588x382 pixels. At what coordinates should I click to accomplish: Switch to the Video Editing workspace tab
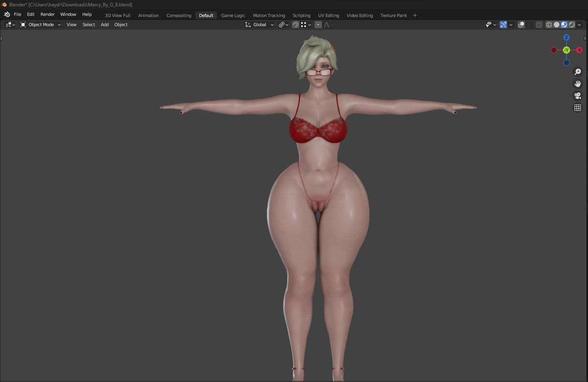click(360, 15)
